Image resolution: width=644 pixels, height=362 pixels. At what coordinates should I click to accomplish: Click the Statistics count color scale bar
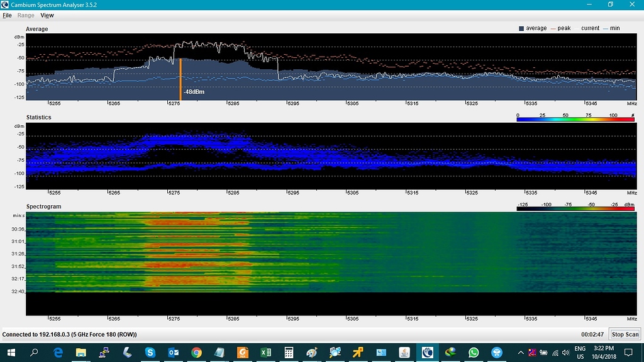click(575, 119)
